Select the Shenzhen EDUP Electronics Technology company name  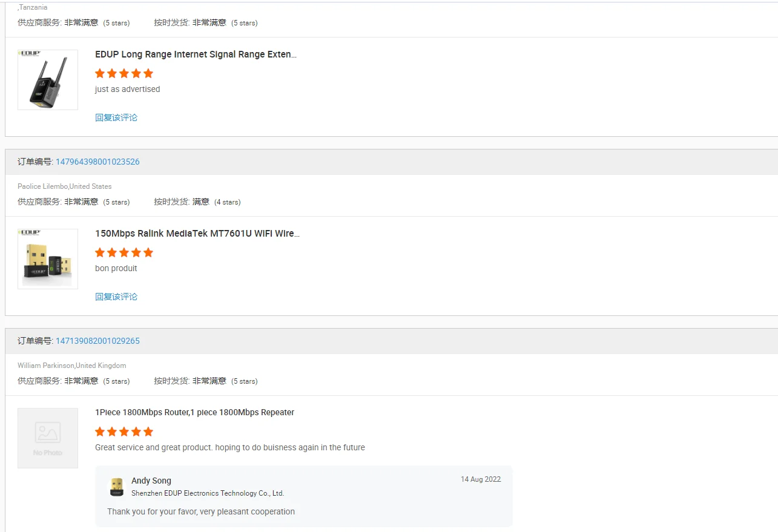[x=208, y=493]
